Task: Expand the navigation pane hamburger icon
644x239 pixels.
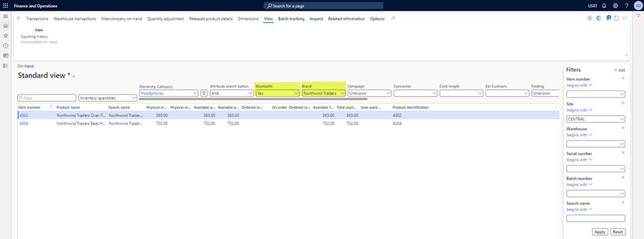Action: point(5,16)
